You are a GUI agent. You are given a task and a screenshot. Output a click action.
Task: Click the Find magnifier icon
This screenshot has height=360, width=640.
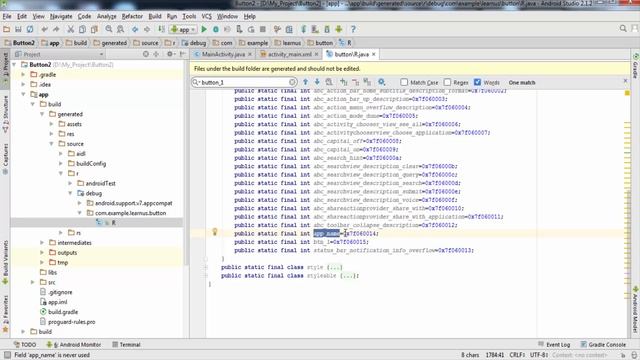tap(109, 29)
